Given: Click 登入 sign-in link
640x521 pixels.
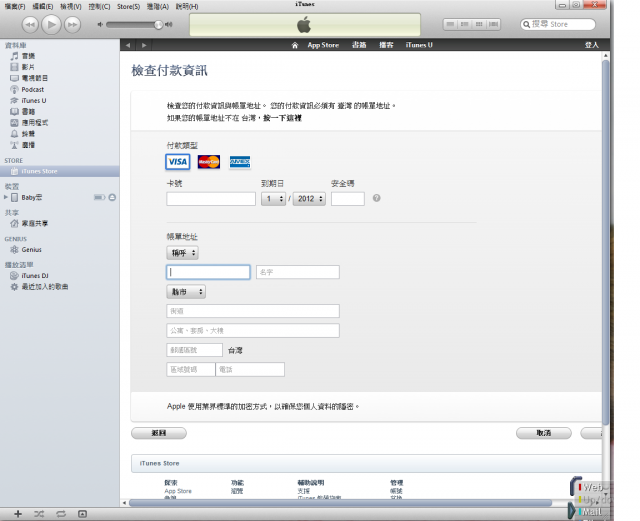Looking at the screenshot, I should (x=591, y=45).
